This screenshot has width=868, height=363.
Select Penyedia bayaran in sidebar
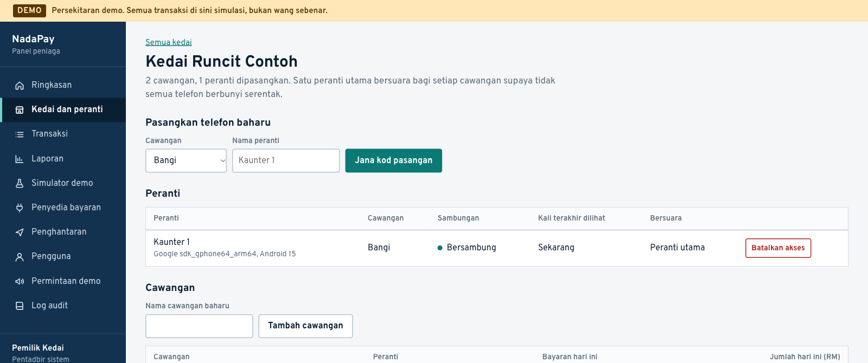tap(63, 208)
